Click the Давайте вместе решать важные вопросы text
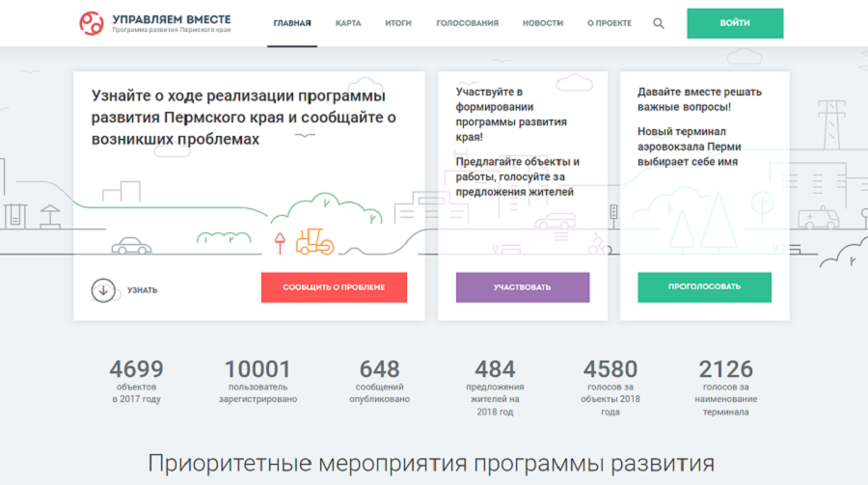This screenshot has height=485, width=868. click(x=699, y=99)
